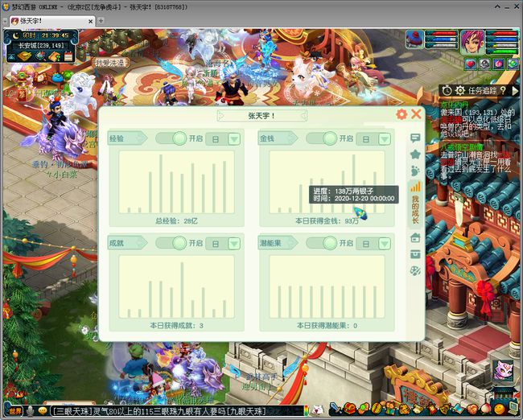The width and height of the screenshot is (523, 420).
Task: Toggle the 成就 tracking switch
Action: click(171, 243)
